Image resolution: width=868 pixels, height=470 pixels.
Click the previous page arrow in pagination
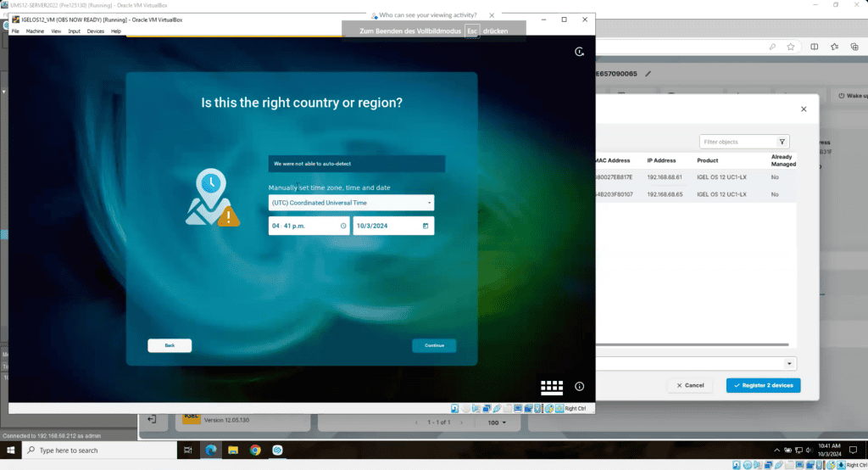(x=416, y=422)
